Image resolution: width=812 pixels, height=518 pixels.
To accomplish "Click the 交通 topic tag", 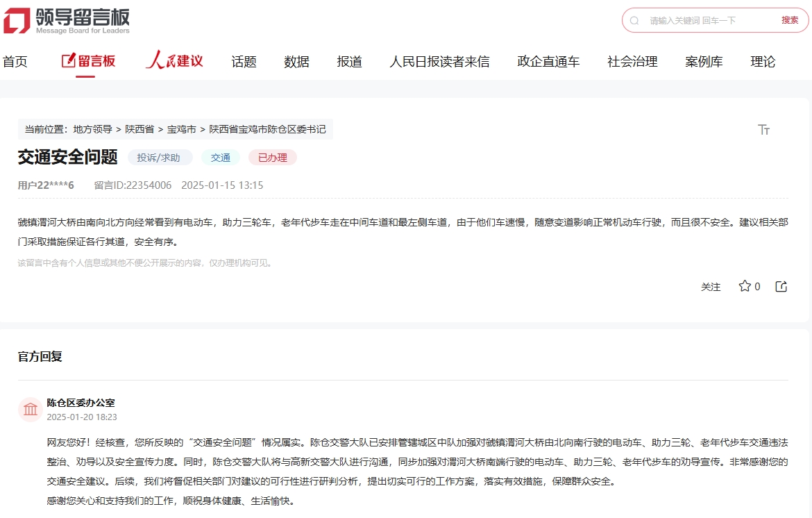I will pos(221,158).
